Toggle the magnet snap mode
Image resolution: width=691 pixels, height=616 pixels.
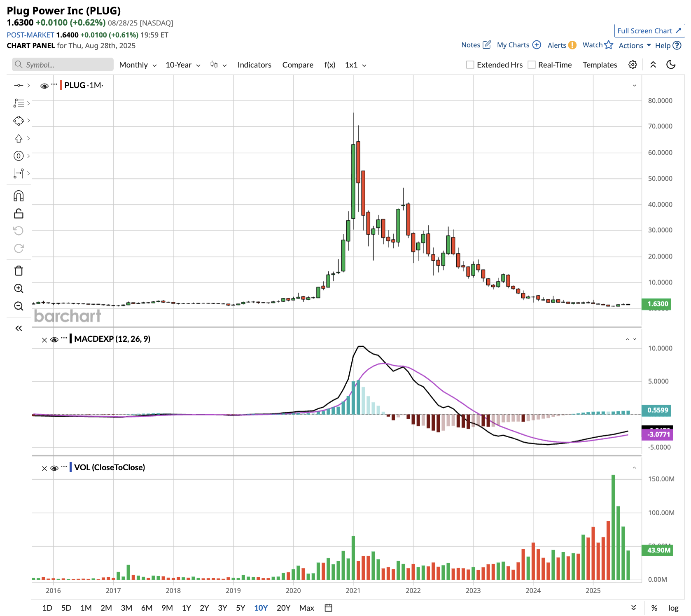19,196
